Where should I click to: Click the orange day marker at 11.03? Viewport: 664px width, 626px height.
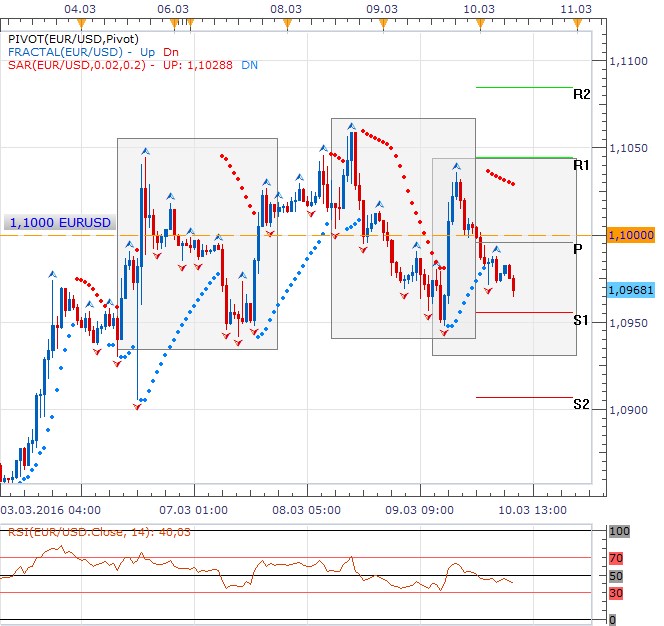coord(575,22)
